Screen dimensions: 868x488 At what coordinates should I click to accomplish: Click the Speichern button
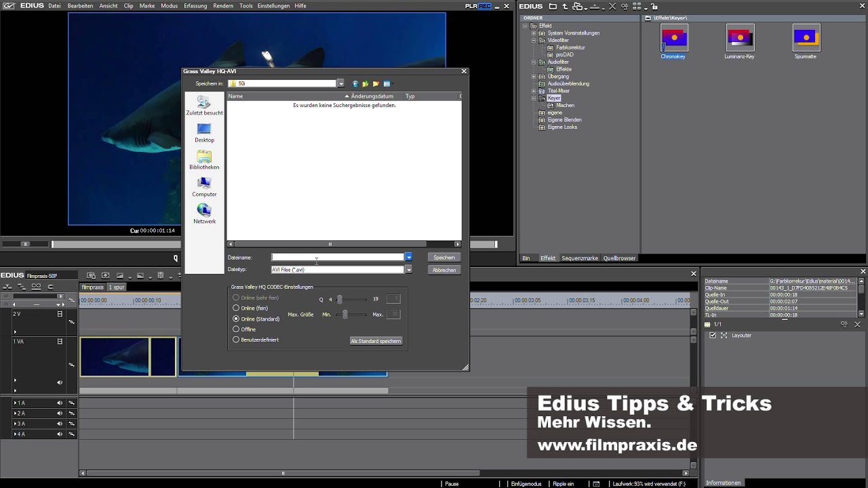[444, 258]
